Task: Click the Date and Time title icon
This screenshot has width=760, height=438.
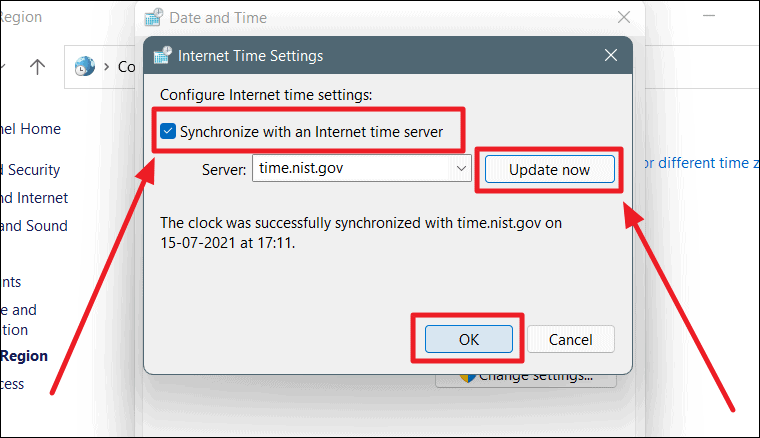Action: pos(154,17)
